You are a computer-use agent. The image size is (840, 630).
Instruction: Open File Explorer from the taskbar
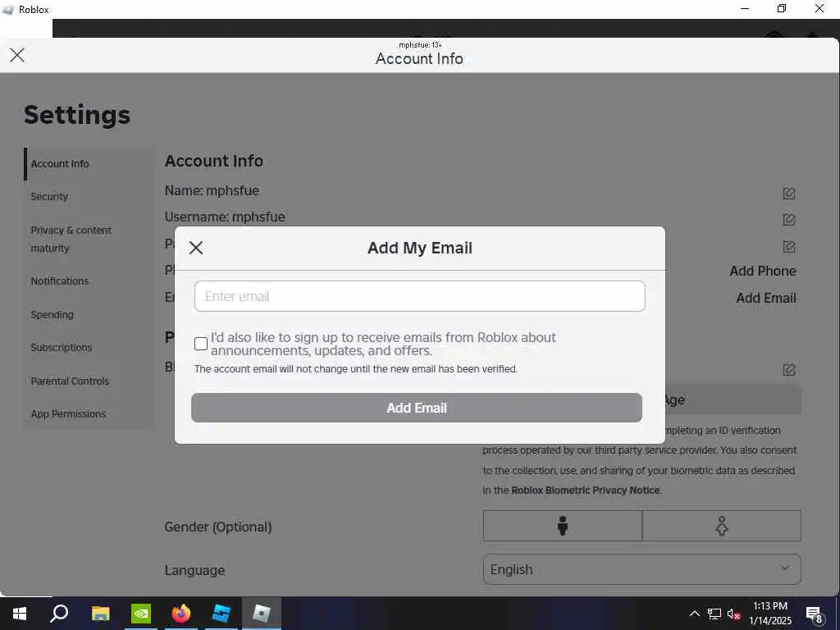click(x=100, y=614)
